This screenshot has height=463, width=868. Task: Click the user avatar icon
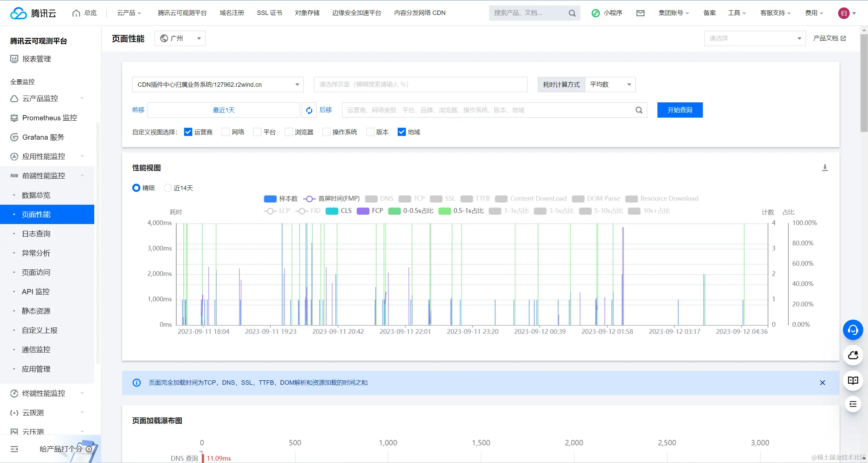844,13
